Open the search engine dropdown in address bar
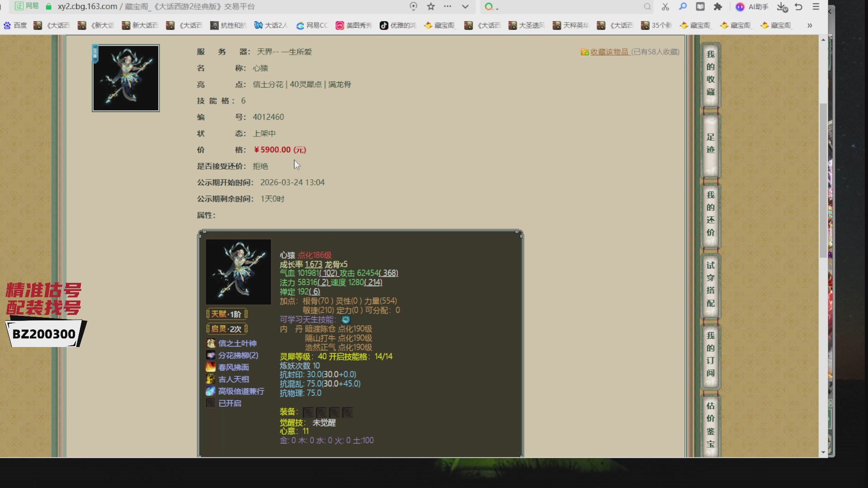The height and width of the screenshot is (488, 868). [491, 7]
